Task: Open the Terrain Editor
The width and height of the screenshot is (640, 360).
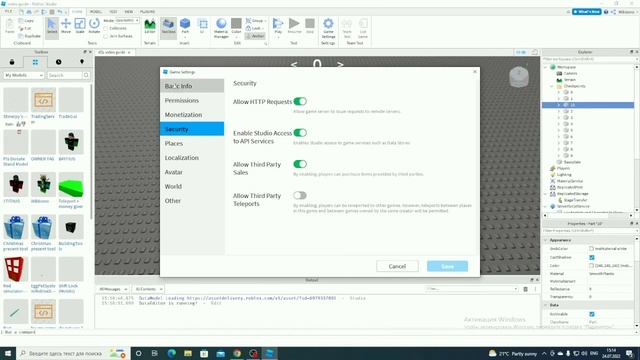Action: (150, 26)
